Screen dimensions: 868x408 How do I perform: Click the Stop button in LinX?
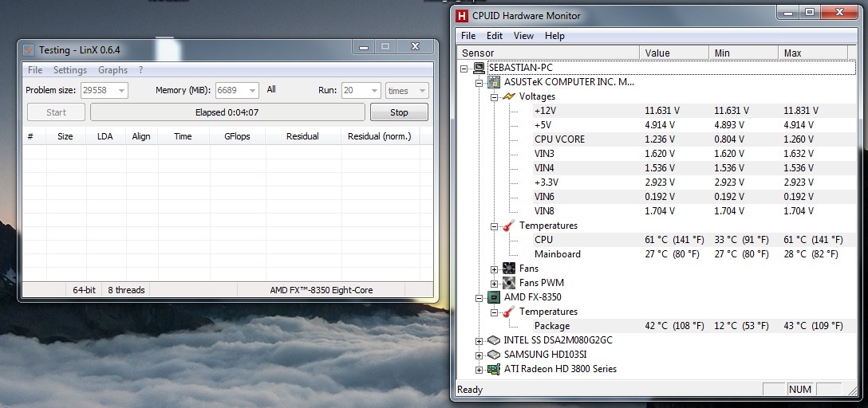coord(399,112)
